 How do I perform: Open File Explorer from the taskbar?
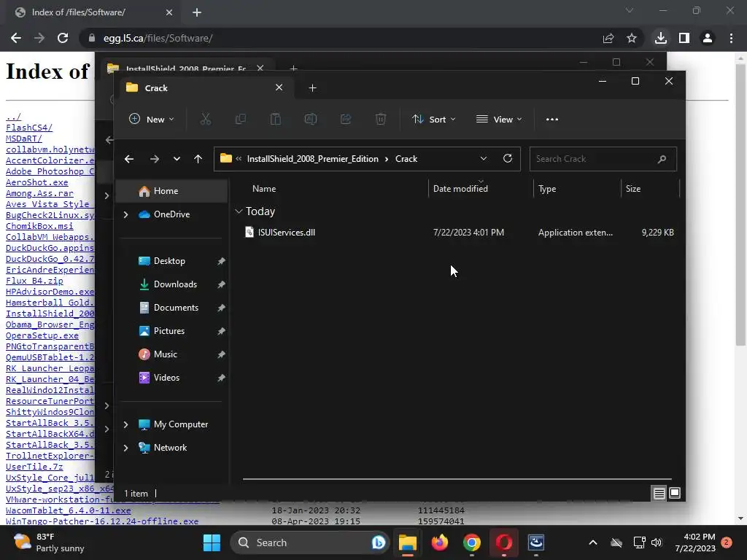[x=407, y=542]
